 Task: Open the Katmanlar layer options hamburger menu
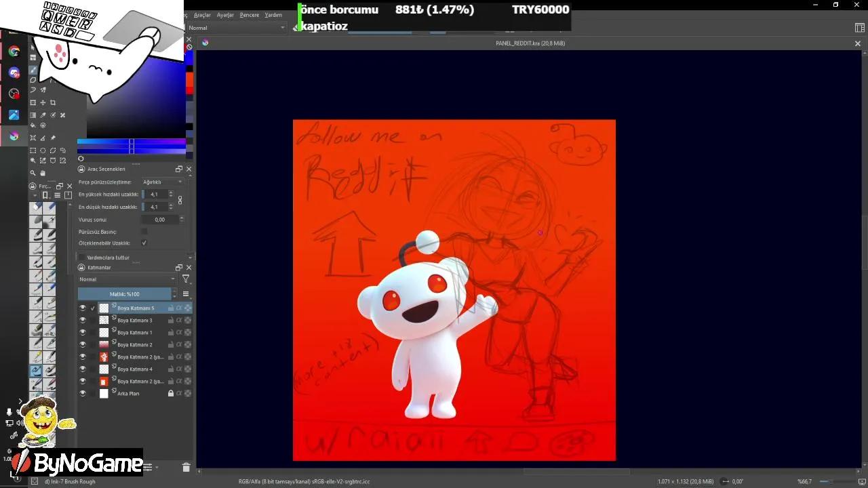pos(186,294)
